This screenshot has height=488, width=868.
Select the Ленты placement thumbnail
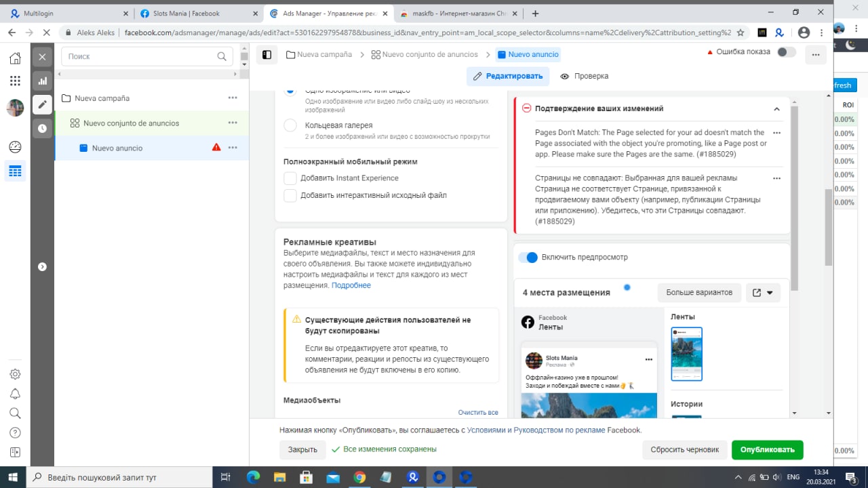click(686, 354)
